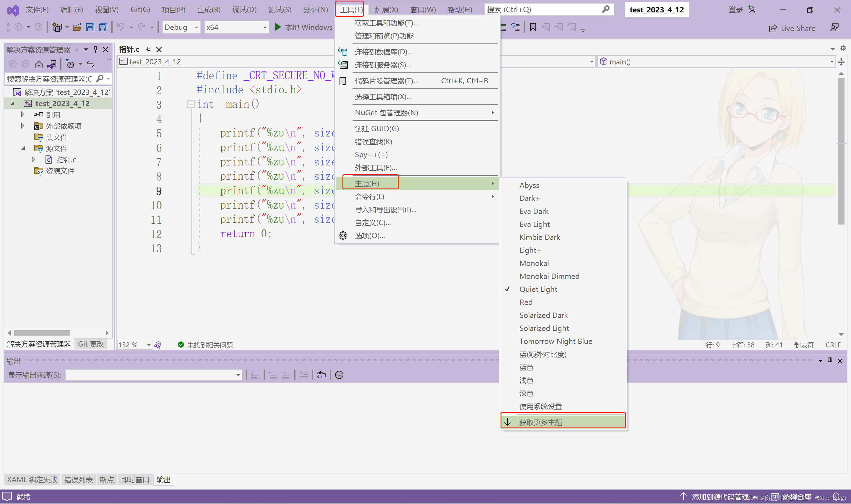Select Monokai theme from submenu

tap(534, 263)
